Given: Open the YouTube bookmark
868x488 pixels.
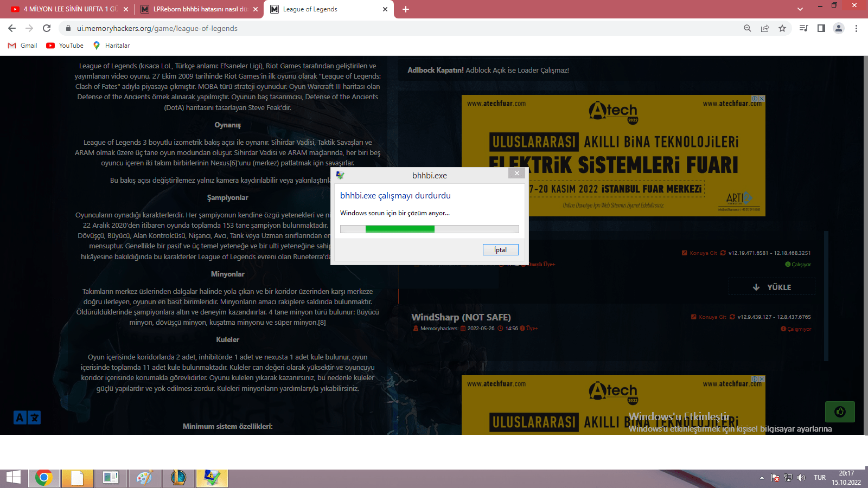Looking at the screenshot, I should tap(65, 46).
